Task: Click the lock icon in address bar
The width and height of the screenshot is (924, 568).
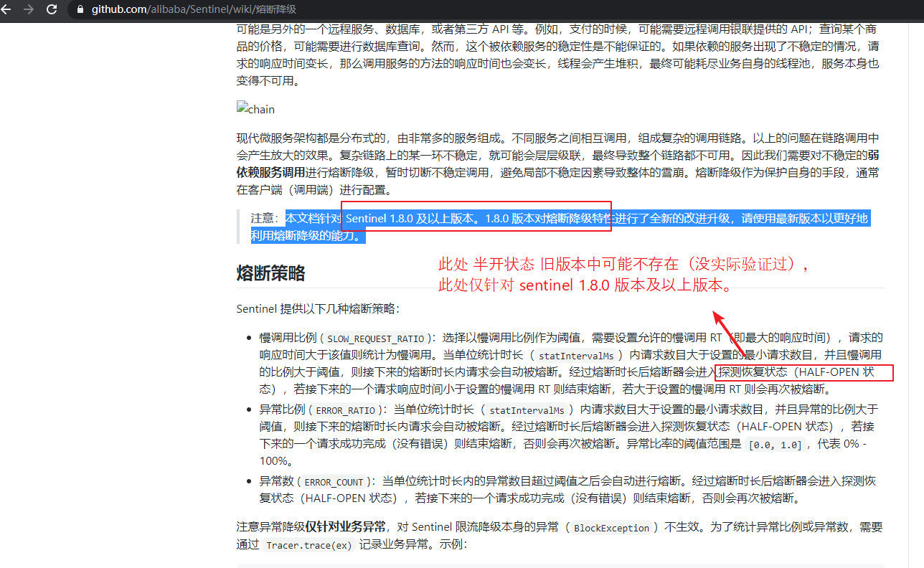Action: pyautogui.click(x=80, y=9)
